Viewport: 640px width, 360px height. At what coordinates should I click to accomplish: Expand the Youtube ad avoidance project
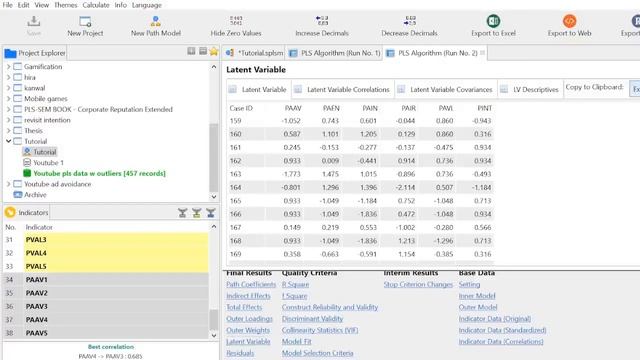[8, 184]
